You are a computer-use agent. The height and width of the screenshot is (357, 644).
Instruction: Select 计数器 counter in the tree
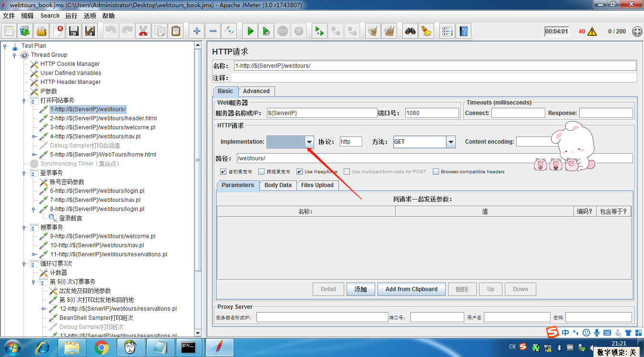(58, 273)
